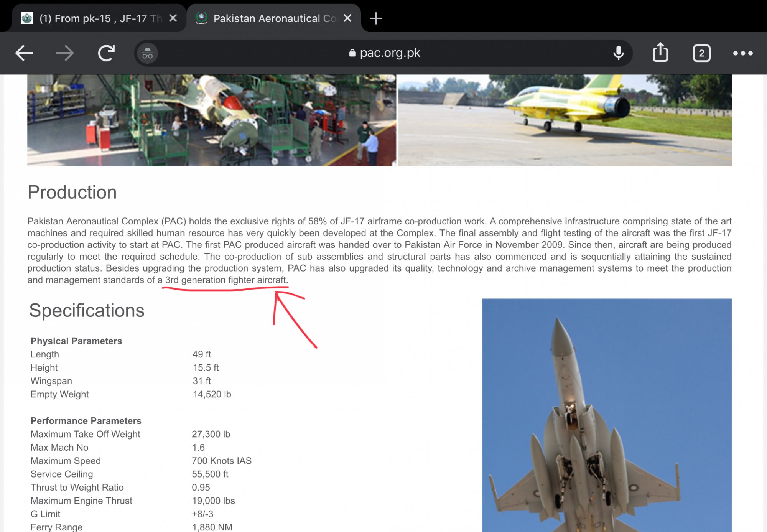
Task: Reload the pac.org.pk page
Action: coord(106,53)
